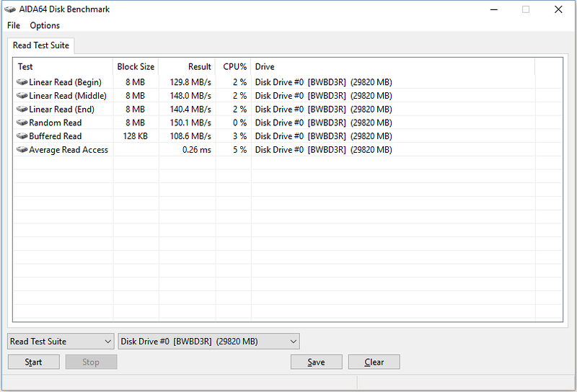This screenshot has width=577, height=392.
Task: Click the 129.8 MB/s result value
Action: tap(190, 82)
